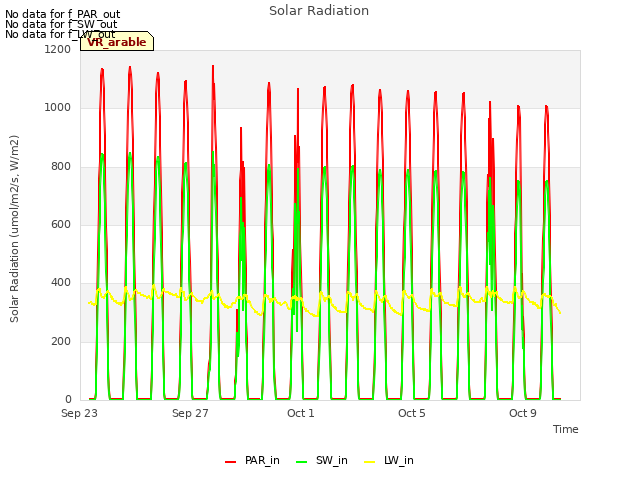This screenshot has width=640, height=480.
Task: Select the SW_in legend label
Action: point(331,460)
